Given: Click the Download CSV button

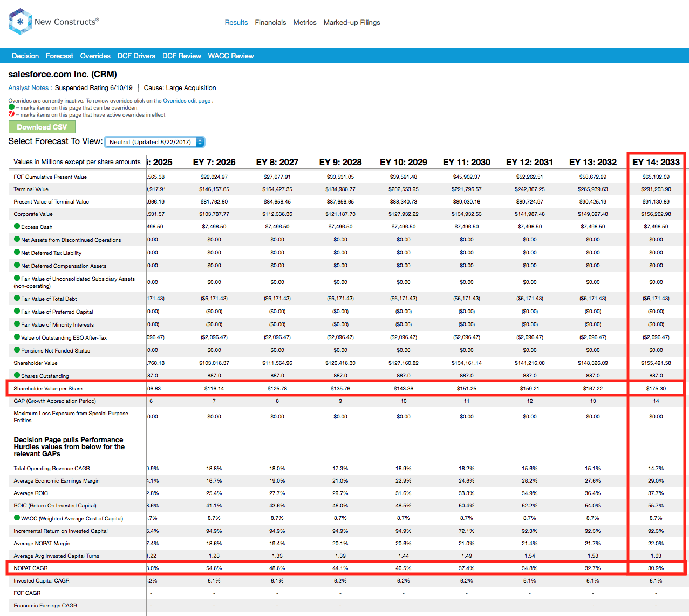Looking at the screenshot, I should 42,127.
